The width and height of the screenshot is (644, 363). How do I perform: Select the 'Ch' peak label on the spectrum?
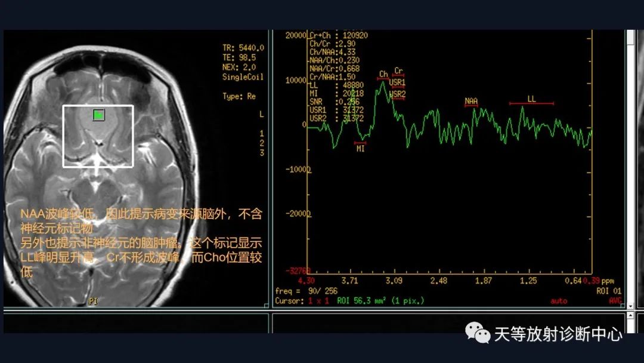point(383,74)
